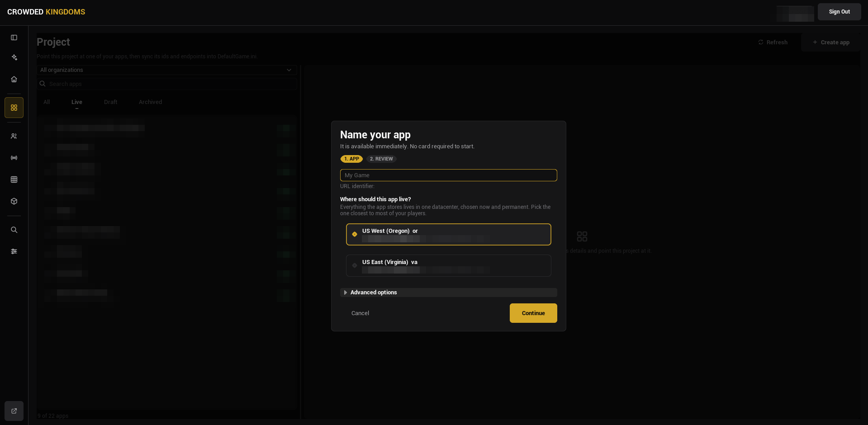Screen dimensions: 868x425
Task: Click the '9 of 22 apps' text
Action: coord(53,416)
